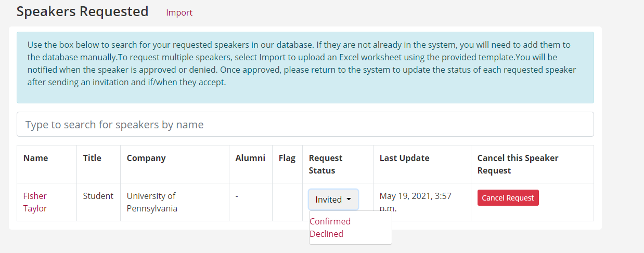
Task: Click the Alumni column header
Action: point(250,158)
